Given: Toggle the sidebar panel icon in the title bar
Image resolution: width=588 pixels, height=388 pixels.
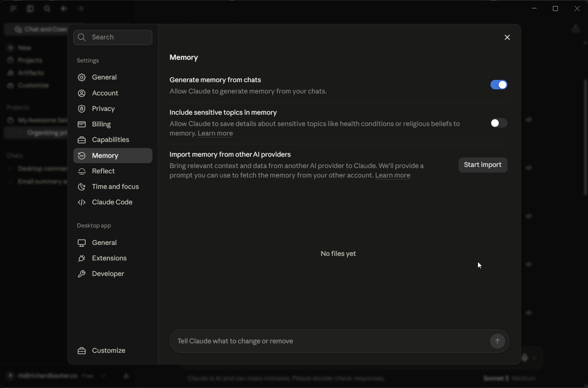Looking at the screenshot, I should coord(30,8).
